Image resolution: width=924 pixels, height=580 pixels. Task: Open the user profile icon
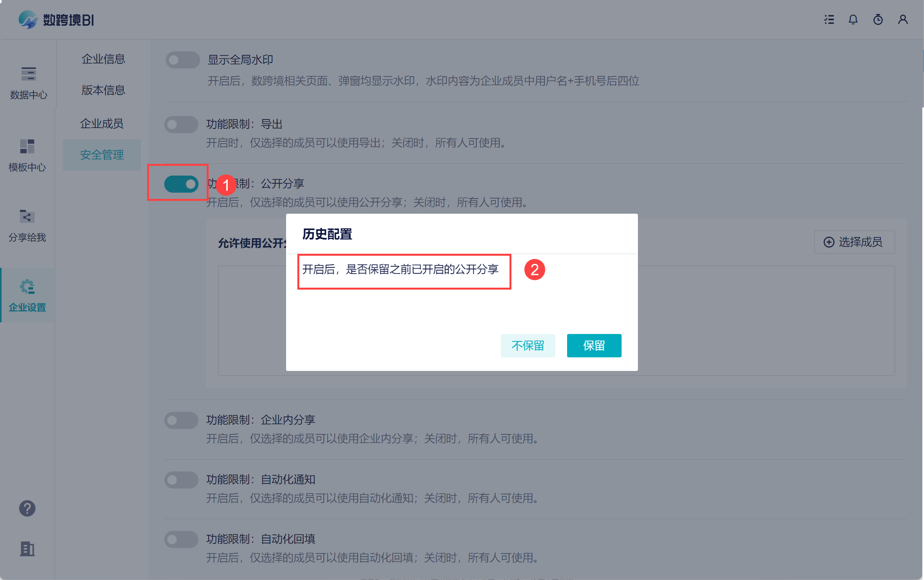click(903, 19)
